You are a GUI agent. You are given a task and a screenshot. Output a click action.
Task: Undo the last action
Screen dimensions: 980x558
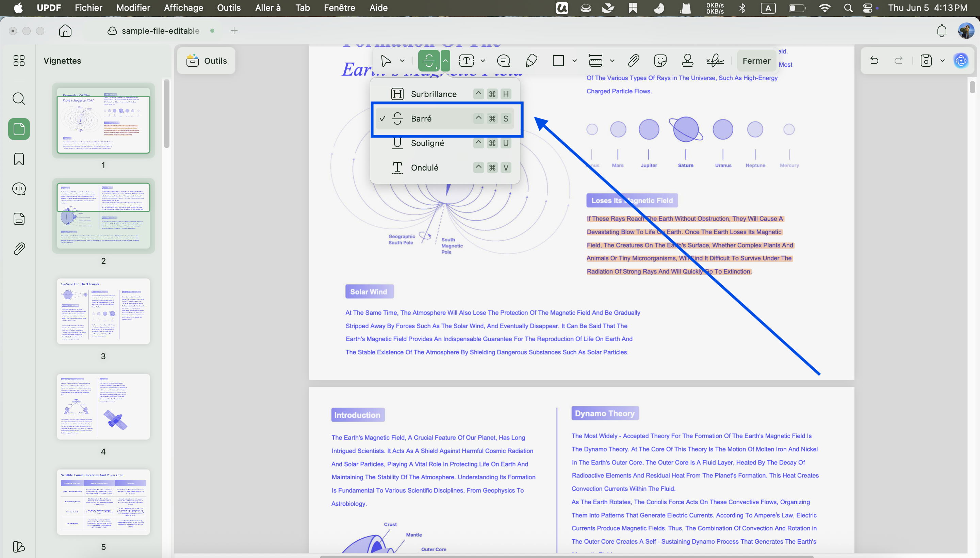point(874,61)
